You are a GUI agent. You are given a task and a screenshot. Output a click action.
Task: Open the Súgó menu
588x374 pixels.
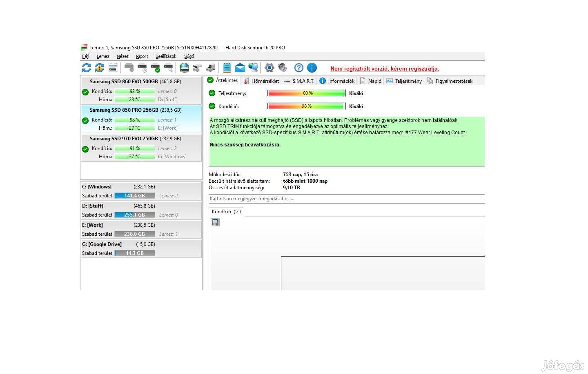click(189, 56)
